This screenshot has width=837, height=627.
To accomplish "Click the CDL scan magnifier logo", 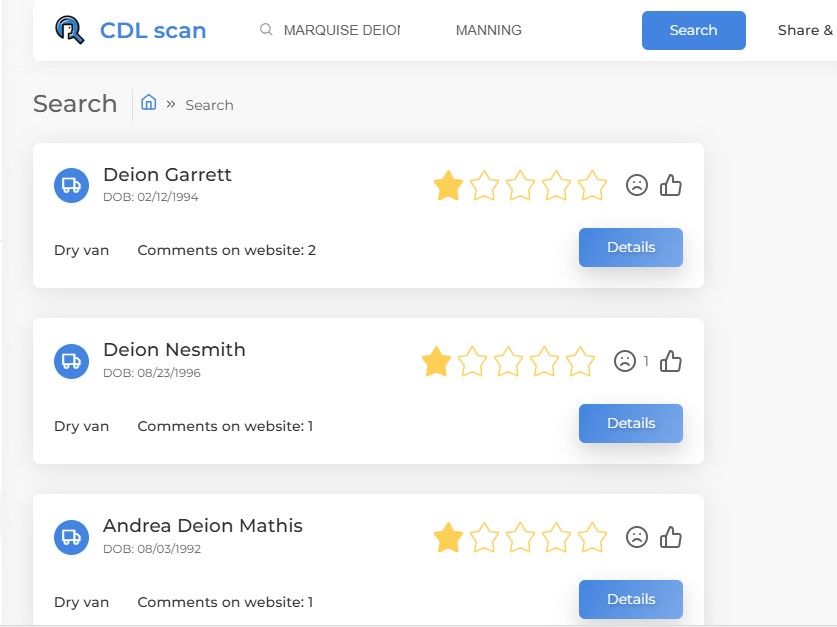I will (70, 30).
